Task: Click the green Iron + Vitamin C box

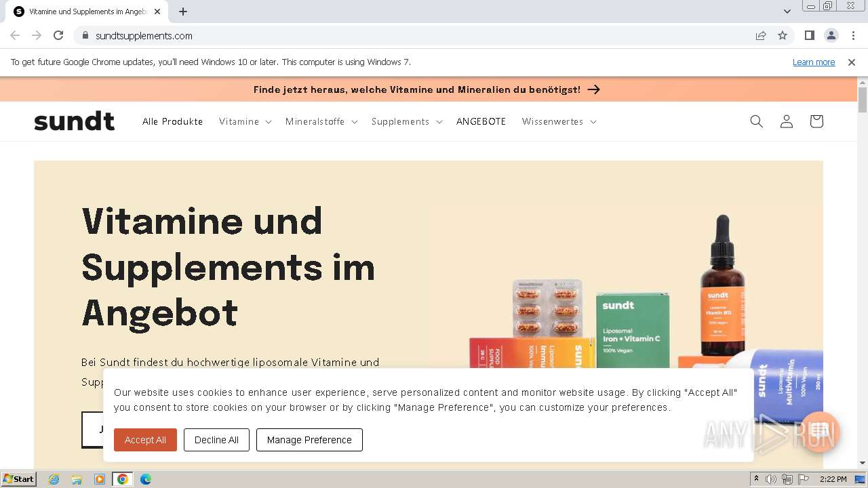Action: pyautogui.click(x=633, y=330)
